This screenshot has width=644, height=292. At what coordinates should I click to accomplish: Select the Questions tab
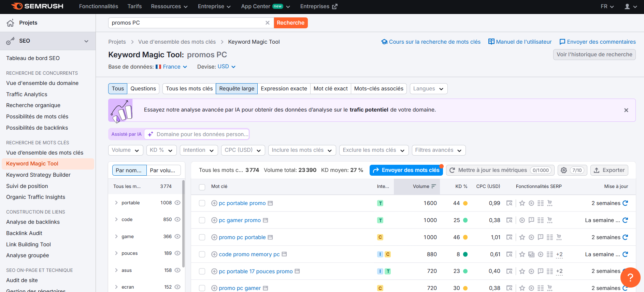[x=143, y=89]
